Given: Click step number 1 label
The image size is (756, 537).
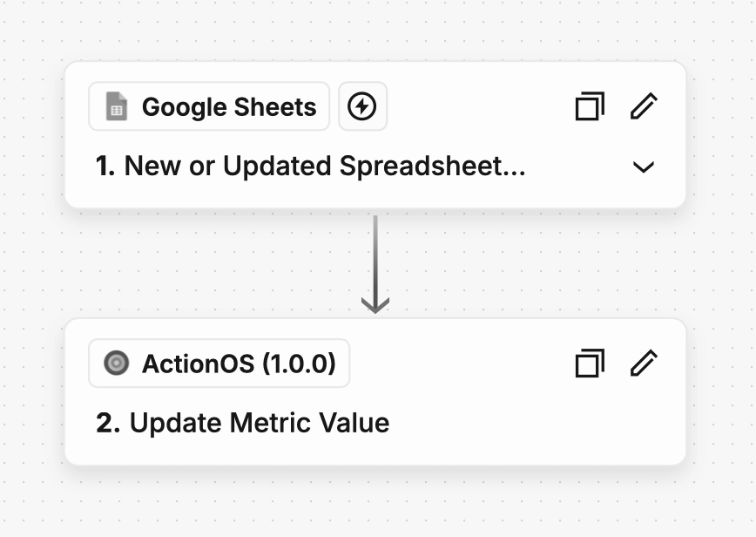Looking at the screenshot, I should click(105, 167).
